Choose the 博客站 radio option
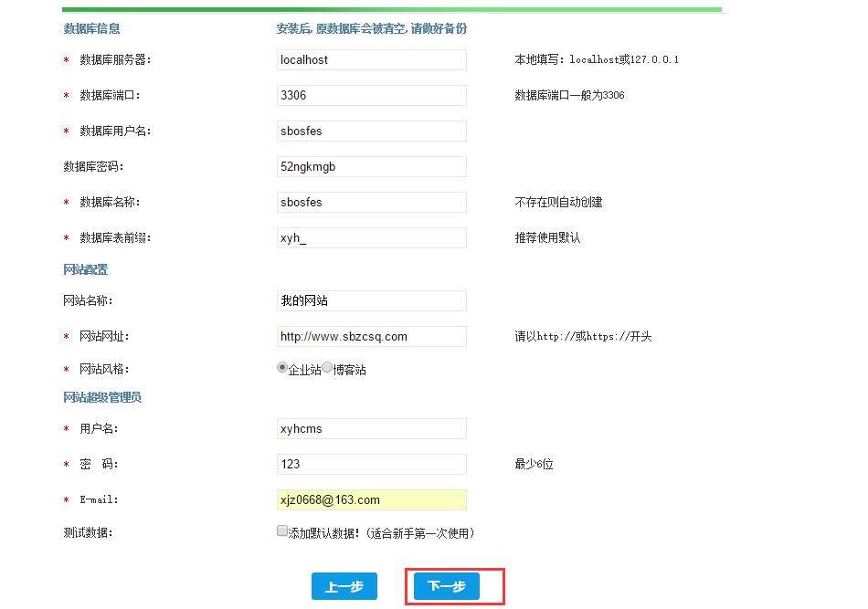The image size is (868, 609). tap(327, 367)
